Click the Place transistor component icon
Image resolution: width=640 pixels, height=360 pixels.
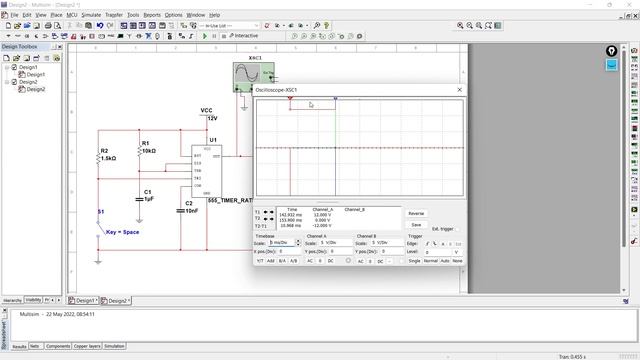tap(36, 36)
